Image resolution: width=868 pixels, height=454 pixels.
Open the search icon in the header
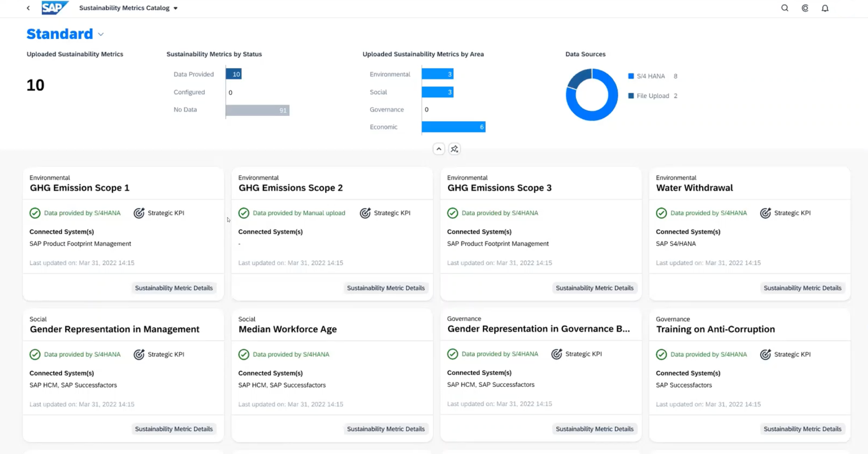[x=785, y=8]
